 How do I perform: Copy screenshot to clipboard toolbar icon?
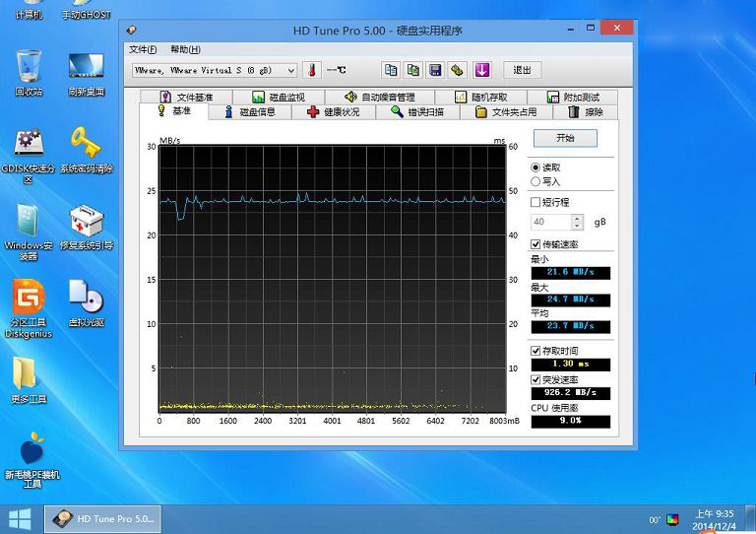click(413, 70)
